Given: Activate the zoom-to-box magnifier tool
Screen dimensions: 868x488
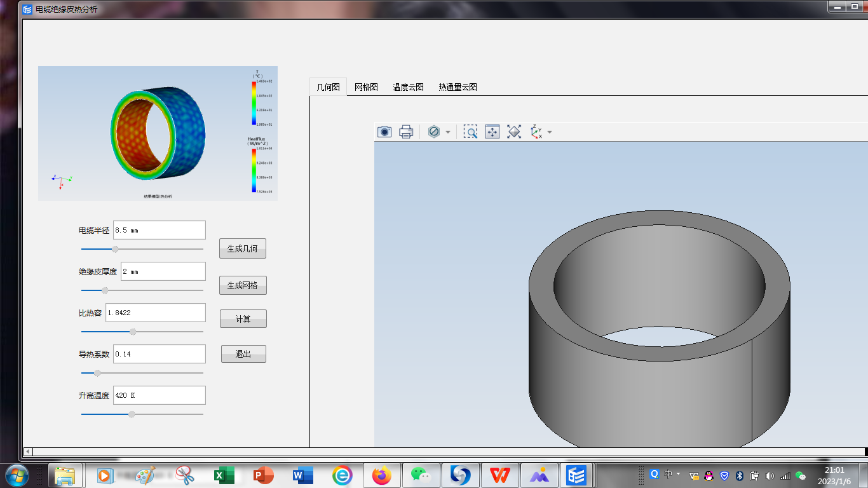Looking at the screenshot, I should click(x=470, y=132).
